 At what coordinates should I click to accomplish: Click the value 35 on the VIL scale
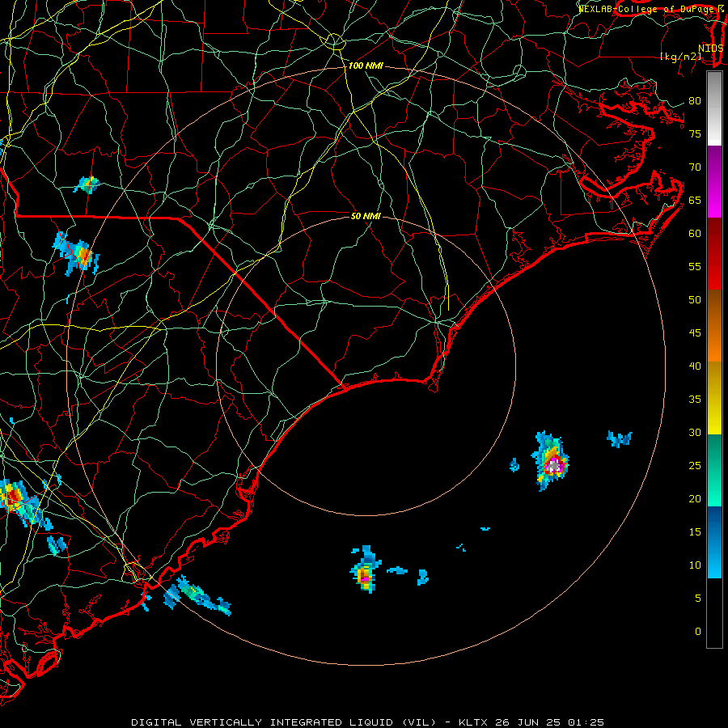pos(695,400)
